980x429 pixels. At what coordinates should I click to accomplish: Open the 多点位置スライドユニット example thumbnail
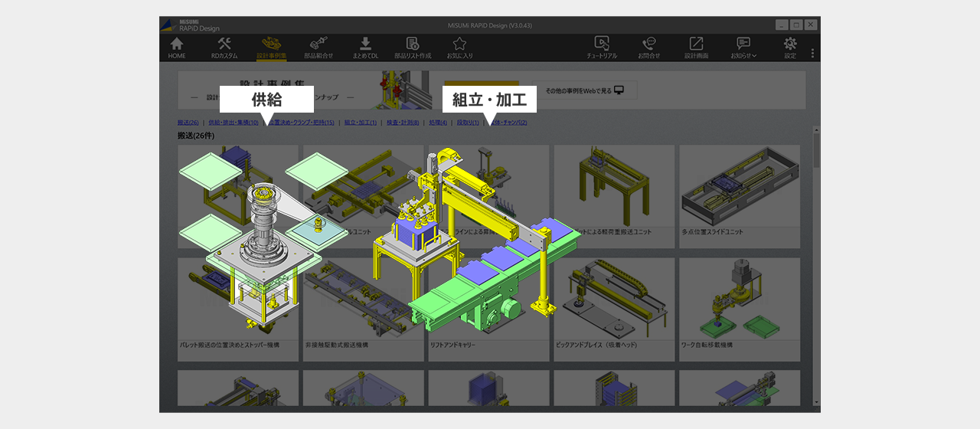(x=740, y=196)
